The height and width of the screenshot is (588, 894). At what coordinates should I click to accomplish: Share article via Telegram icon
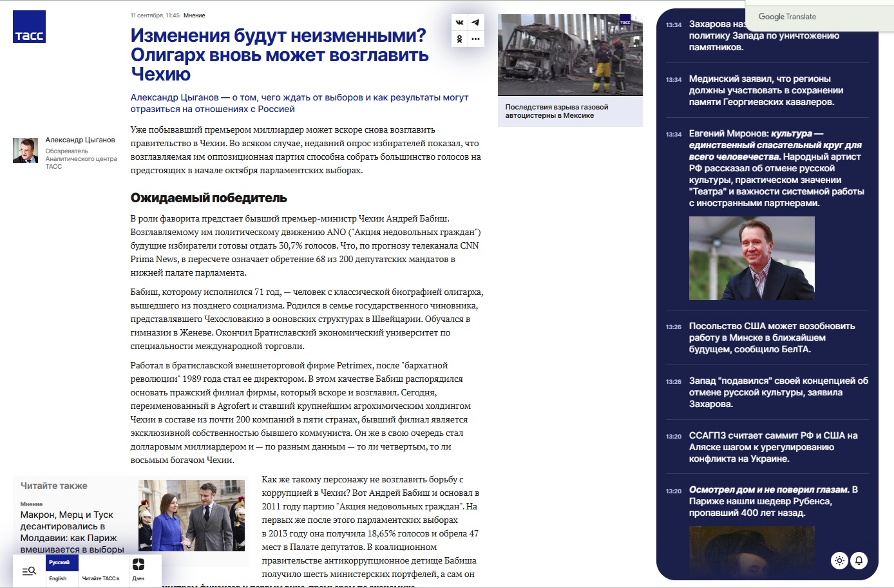pos(475,23)
